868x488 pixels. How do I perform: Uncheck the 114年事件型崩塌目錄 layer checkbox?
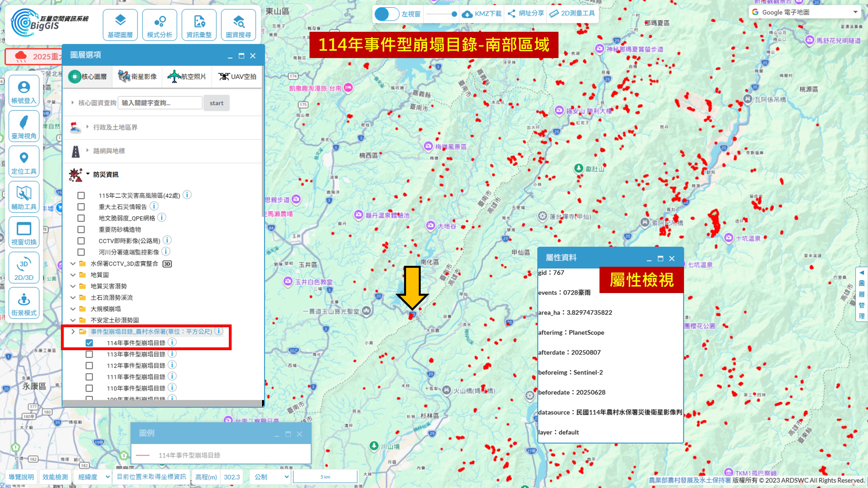[x=89, y=343]
